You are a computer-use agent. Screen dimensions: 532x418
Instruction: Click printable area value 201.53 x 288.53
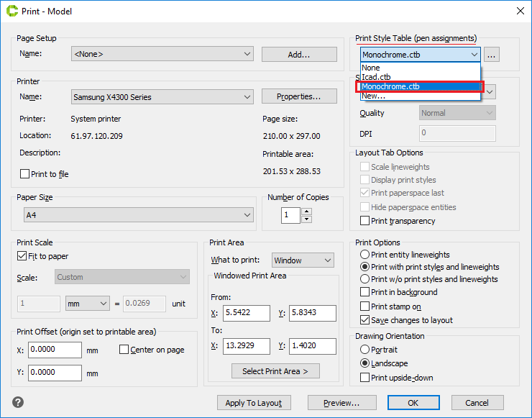pyautogui.click(x=291, y=171)
